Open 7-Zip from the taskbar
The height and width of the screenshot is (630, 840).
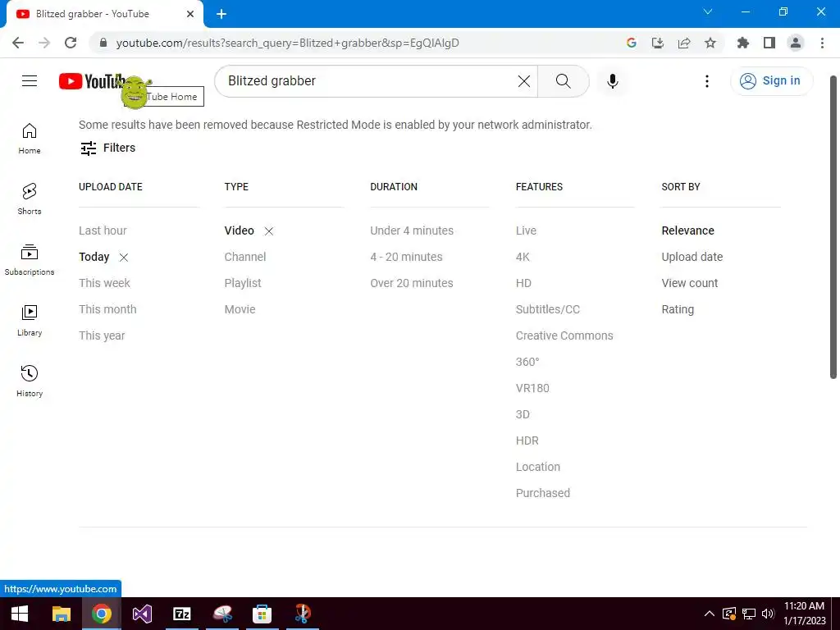182,614
